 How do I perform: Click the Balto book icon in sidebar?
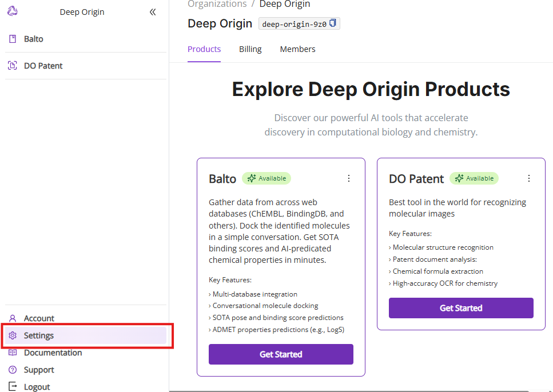(x=13, y=39)
